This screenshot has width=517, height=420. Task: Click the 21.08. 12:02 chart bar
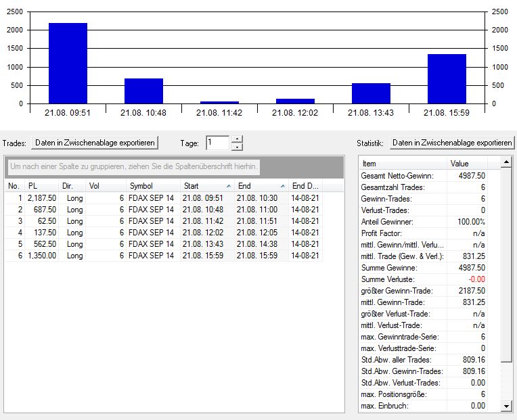296,101
